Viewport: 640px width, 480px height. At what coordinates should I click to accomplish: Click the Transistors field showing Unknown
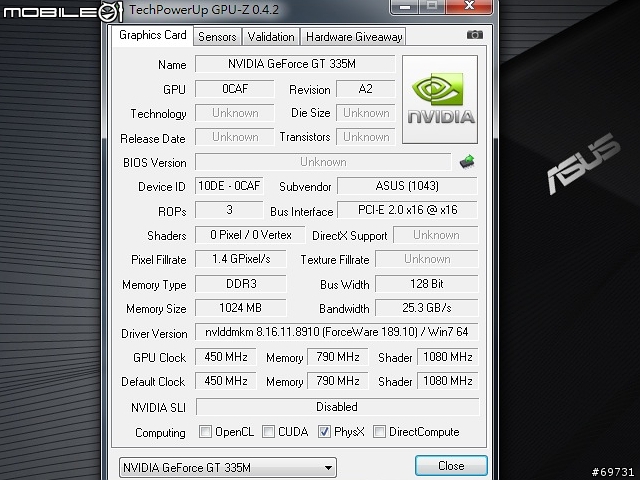click(x=365, y=137)
